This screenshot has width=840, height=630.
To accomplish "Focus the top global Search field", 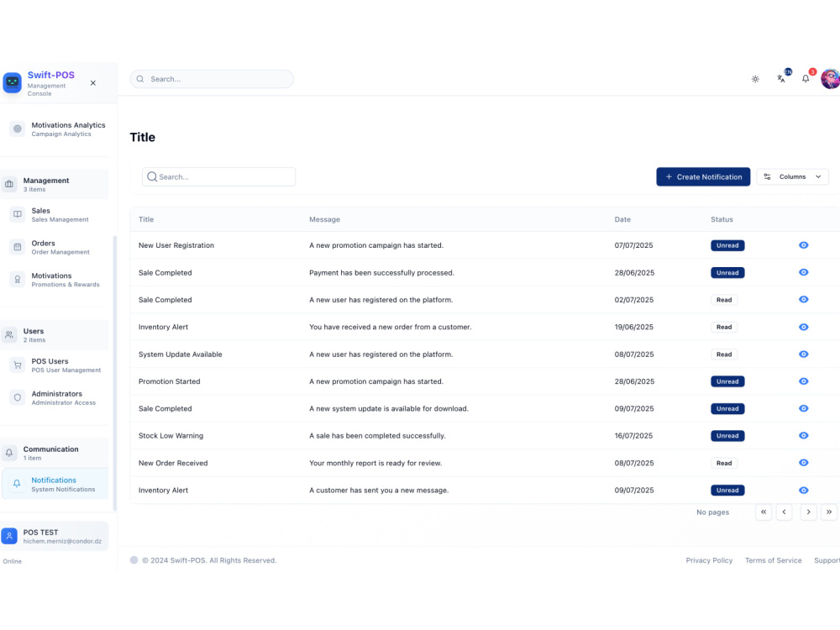I will click(212, 79).
